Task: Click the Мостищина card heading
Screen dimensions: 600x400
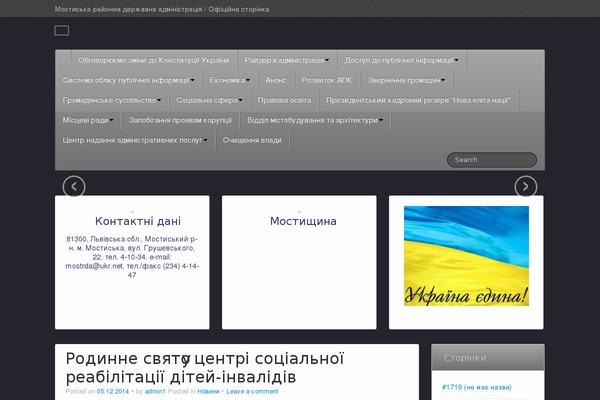Action: click(x=303, y=221)
